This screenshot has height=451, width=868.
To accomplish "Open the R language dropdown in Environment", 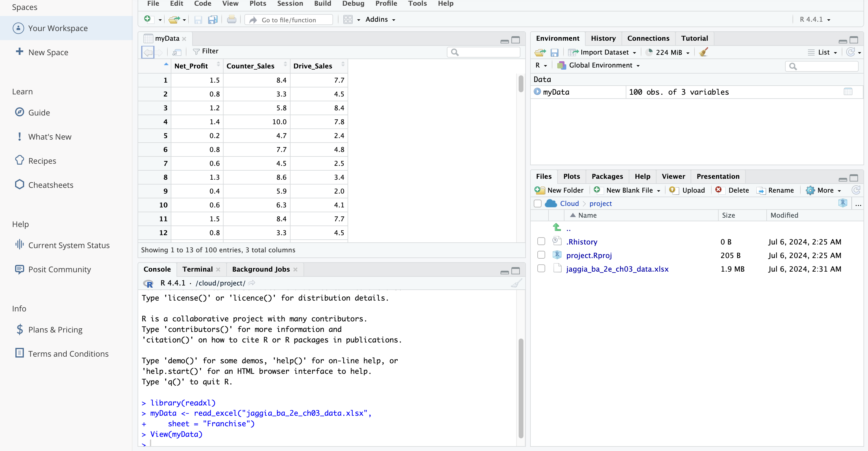I will (x=541, y=65).
